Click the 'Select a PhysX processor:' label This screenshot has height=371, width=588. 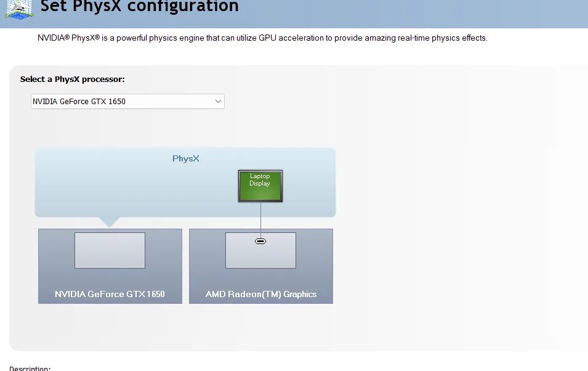pyautogui.click(x=73, y=79)
